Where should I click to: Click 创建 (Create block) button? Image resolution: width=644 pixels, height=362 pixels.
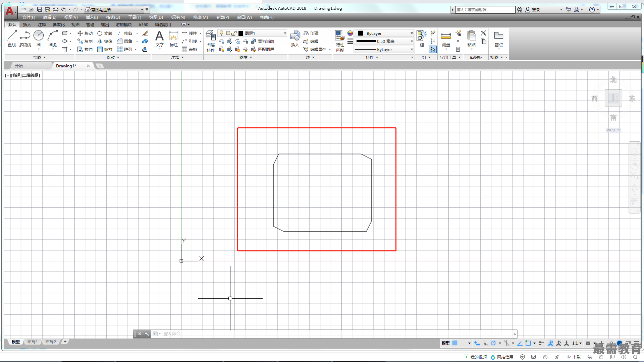[311, 33]
